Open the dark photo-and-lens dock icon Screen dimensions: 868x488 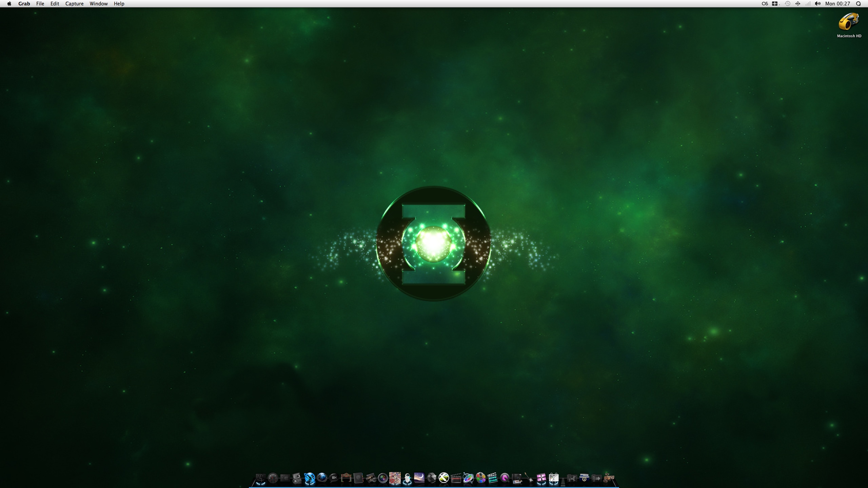297,478
